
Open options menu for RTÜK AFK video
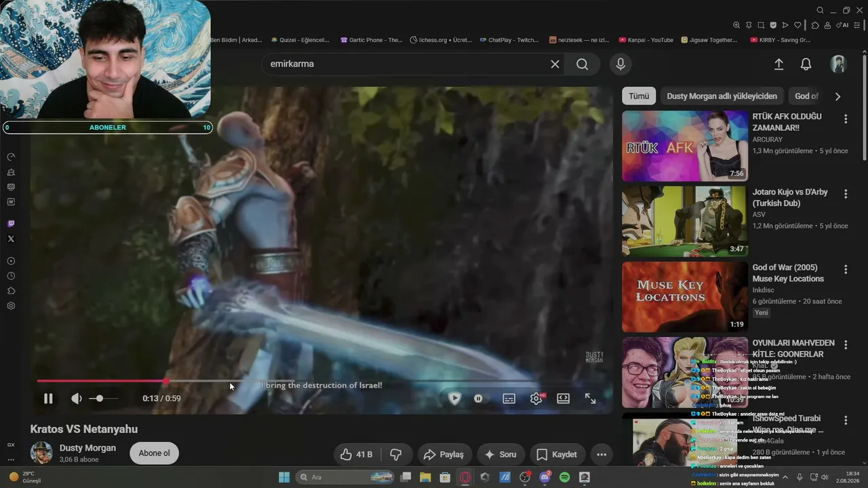pyautogui.click(x=846, y=119)
